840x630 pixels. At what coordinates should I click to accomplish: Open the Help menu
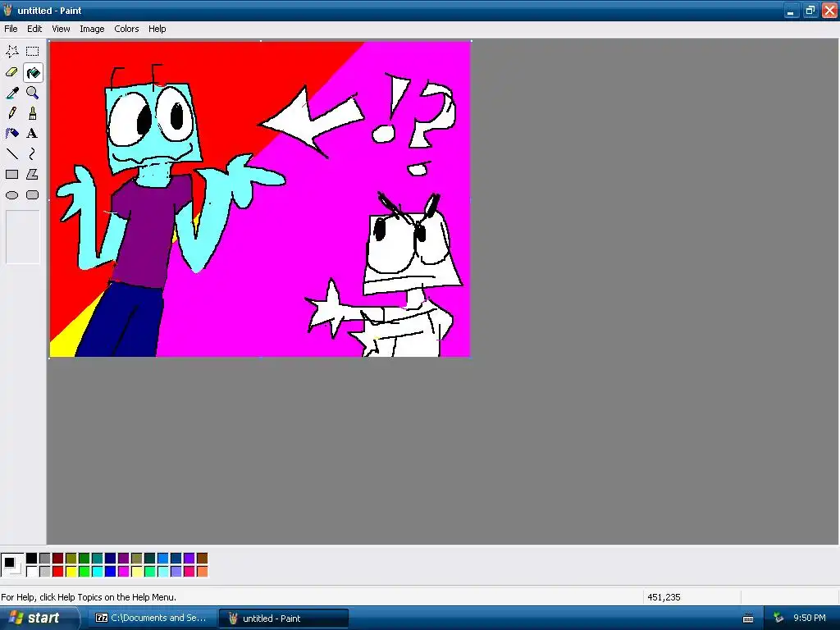click(157, 29)
